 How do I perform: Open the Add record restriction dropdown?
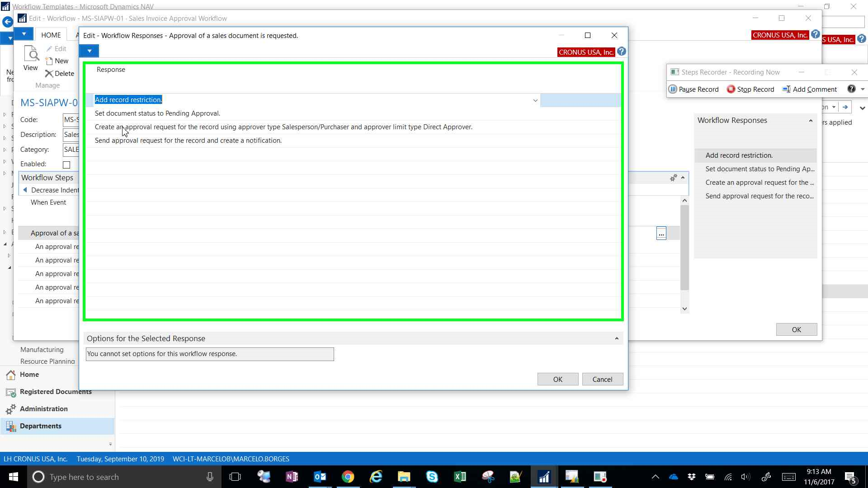pyautogui.click(x=535, y=100)
